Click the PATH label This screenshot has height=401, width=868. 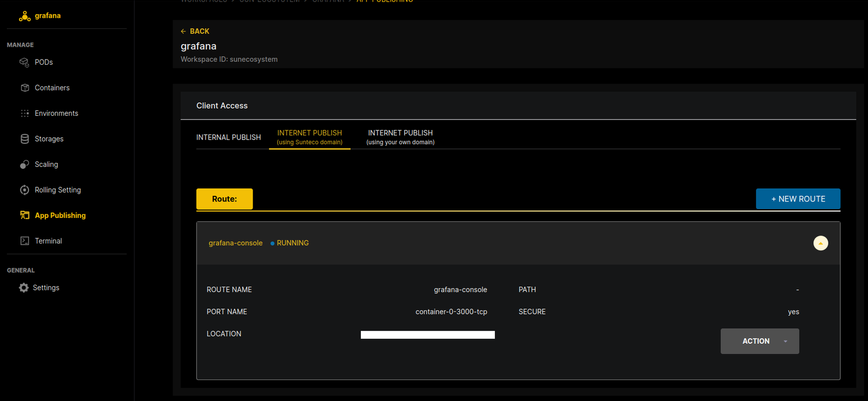(x=527, y=290)
